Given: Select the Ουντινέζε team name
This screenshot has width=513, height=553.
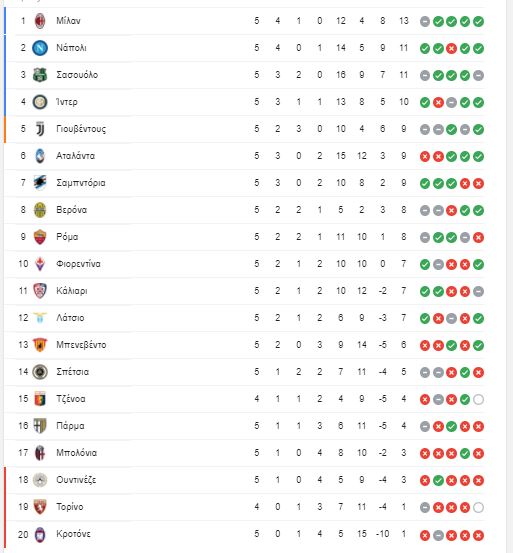Looking at the screenshot, I should coord(76,480).
